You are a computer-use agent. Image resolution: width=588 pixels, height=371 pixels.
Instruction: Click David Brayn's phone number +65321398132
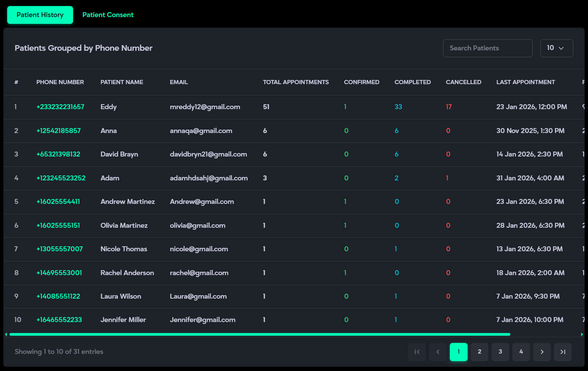tap(58, 154)
